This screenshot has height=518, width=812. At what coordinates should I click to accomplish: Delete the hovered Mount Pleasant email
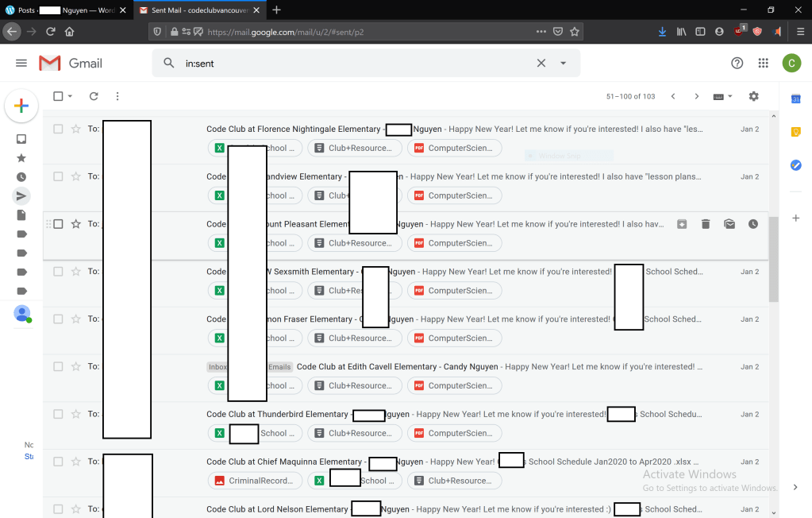[x=706, y=224]
